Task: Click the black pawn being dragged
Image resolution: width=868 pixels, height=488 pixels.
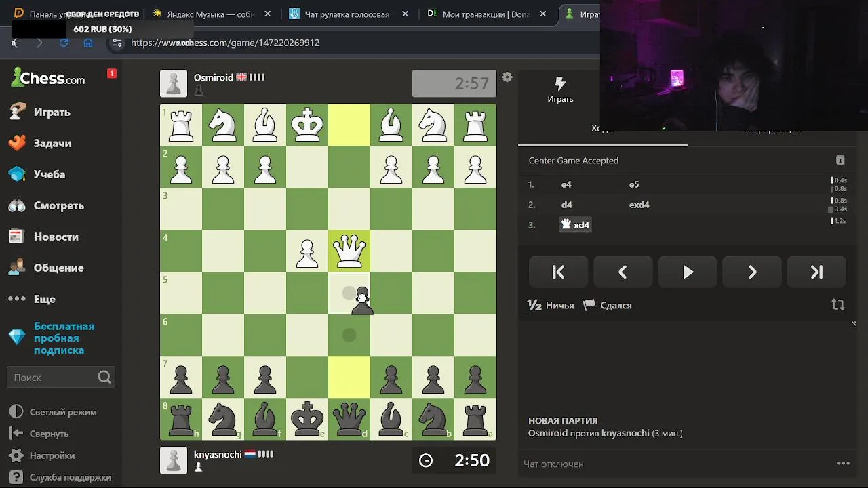Action: (x=362, y=302)
